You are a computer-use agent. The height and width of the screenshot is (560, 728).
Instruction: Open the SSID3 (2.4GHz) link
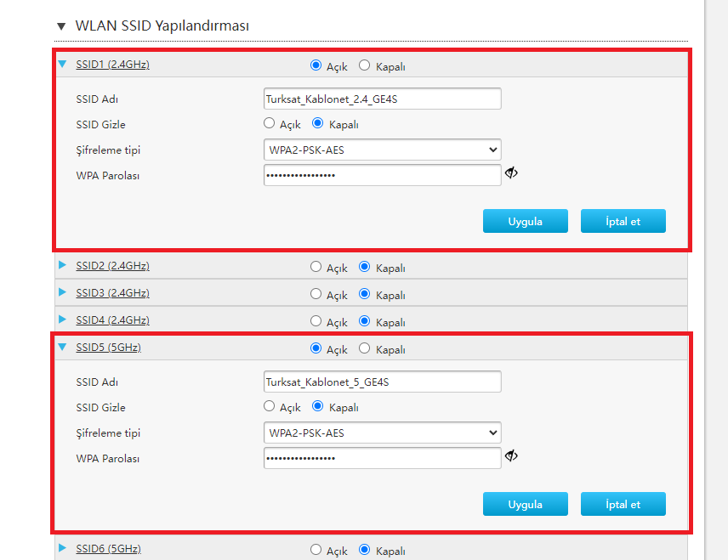click(x=112, y=293)
